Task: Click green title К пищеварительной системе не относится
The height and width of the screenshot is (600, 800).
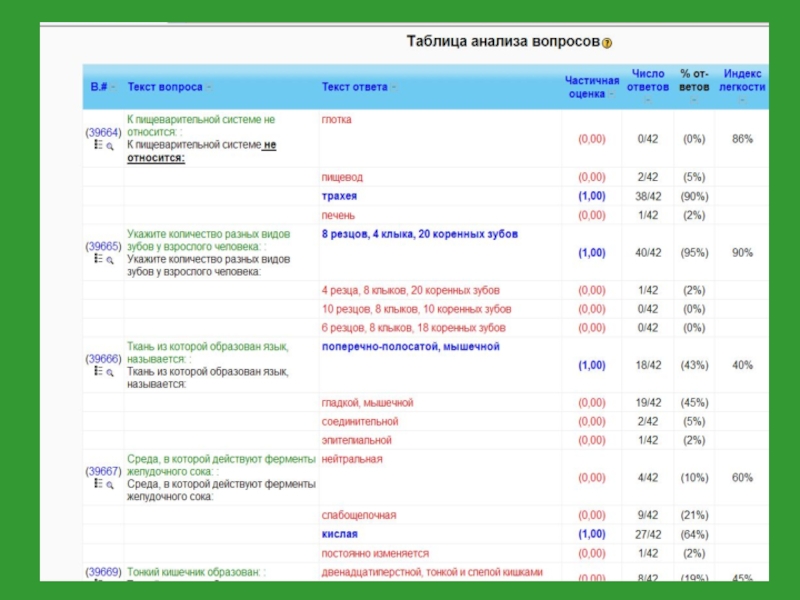Action: point(201,126)
